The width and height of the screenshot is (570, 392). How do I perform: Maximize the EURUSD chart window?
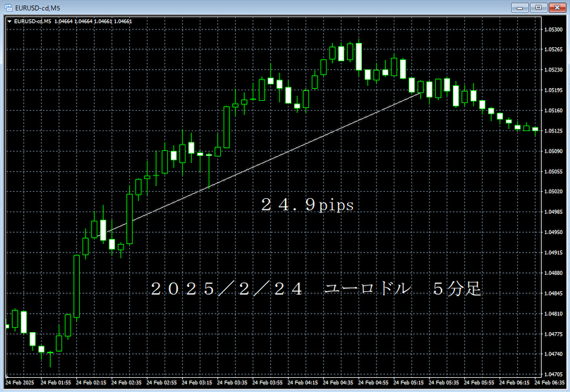click(x=538, y=8)
